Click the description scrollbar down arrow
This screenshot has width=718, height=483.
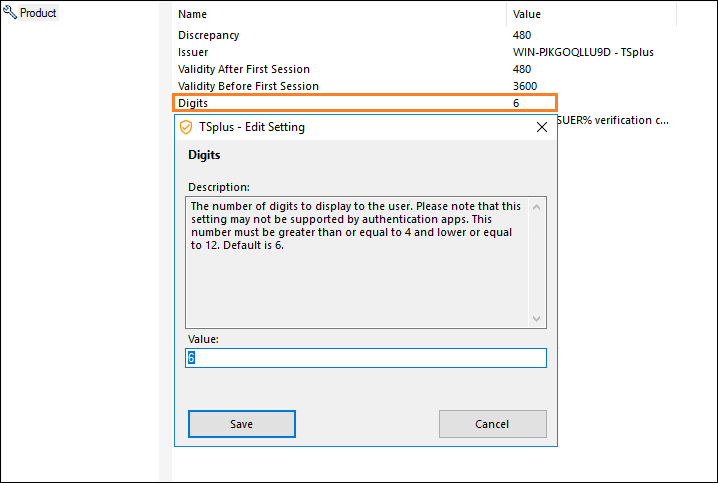pyautogui.click(x=538, y=318)
